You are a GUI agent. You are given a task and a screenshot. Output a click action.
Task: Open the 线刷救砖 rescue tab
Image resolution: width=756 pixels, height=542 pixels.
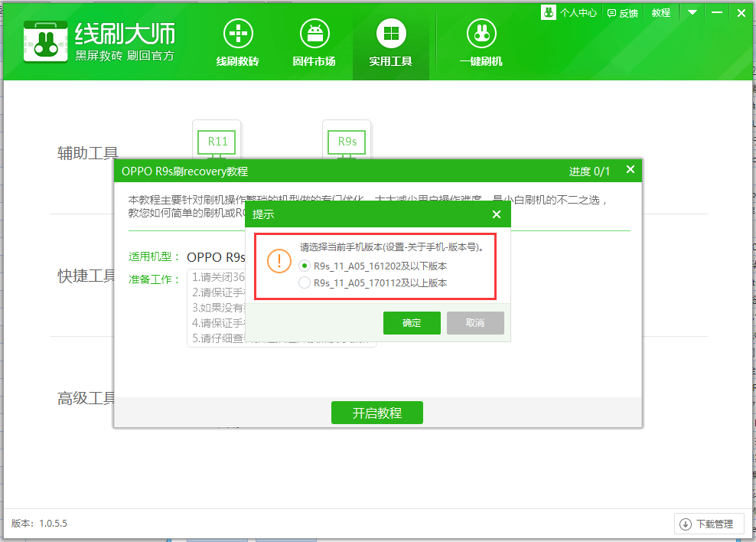pos(238,42)
